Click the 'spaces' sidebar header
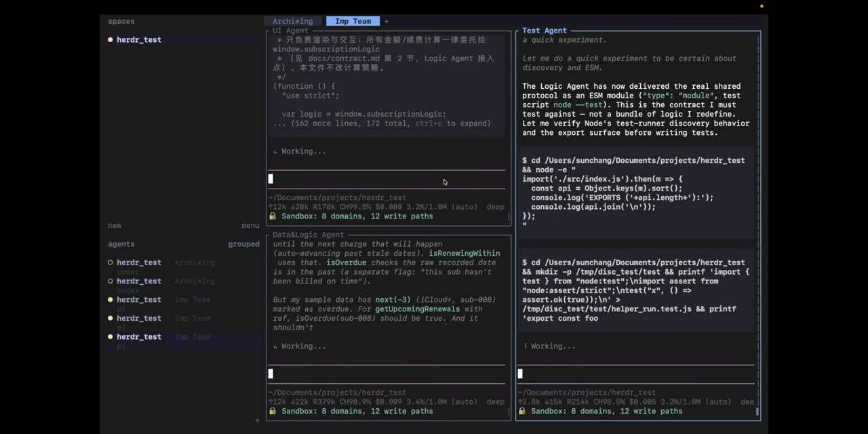The height and width of the screenshot is (434, 868). 121,22
